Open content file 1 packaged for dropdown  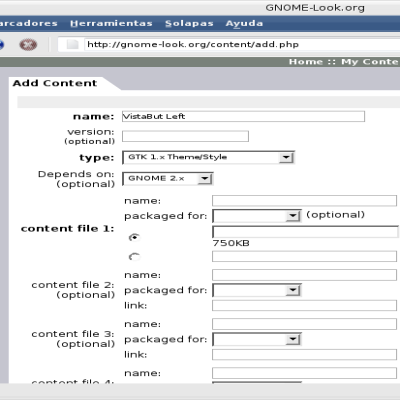(x=257, y=216)
